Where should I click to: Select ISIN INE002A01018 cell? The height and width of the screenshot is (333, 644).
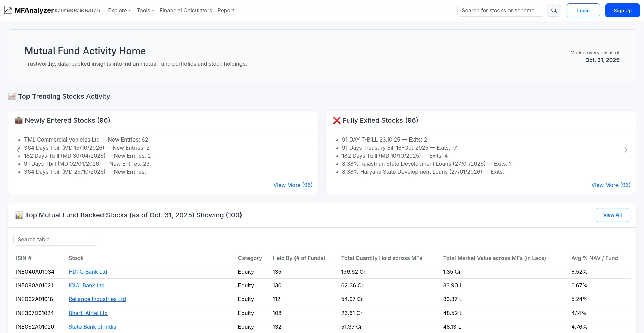click(x=35, y=299)
